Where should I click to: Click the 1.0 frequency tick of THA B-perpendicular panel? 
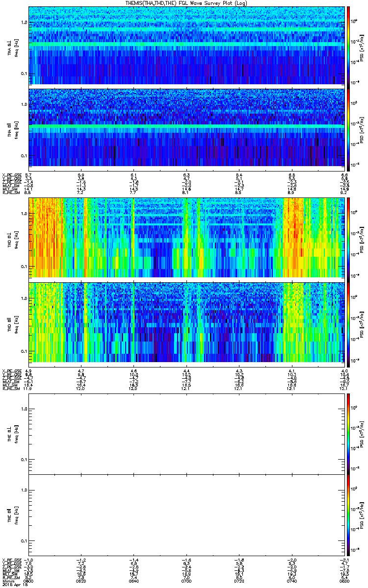pyautogui.click(x=24, y=23)
